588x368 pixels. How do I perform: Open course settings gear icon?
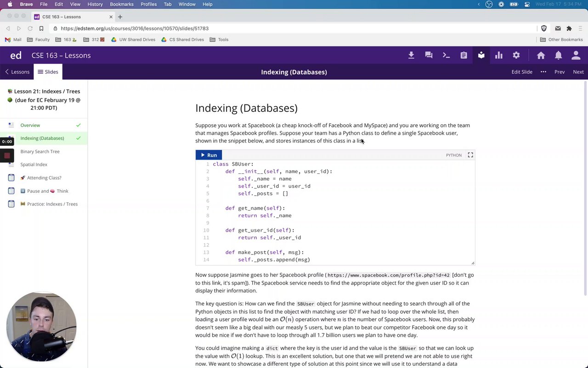[516, 55]
